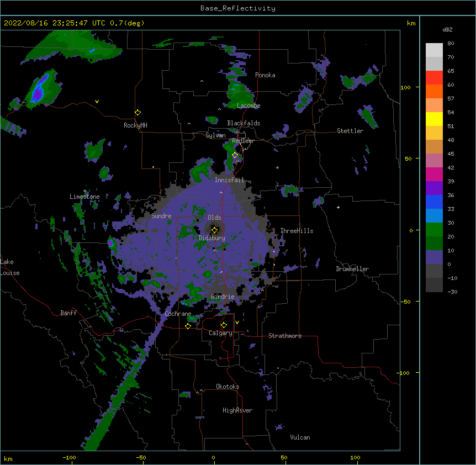Click the radar site diamond between Olds and Didsbury
The image size is (476, 465).
(x=215, y=230)
